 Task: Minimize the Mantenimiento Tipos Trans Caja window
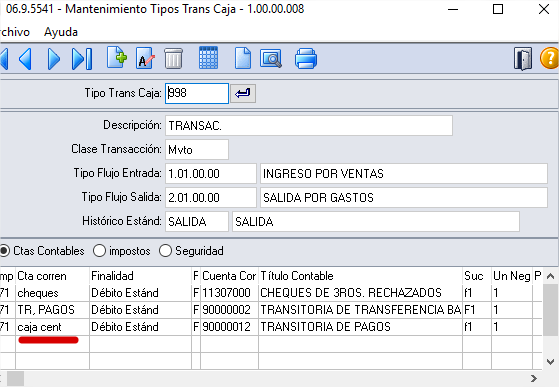coord(453,9)
